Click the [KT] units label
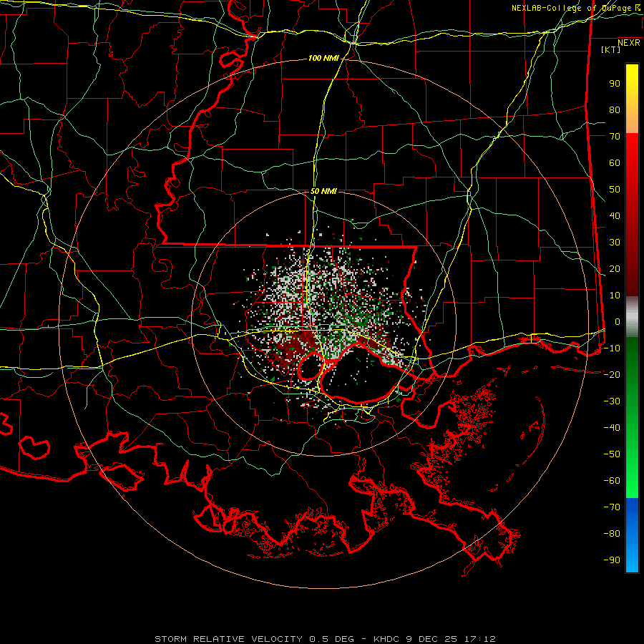Viewport: 644px width, 644px height. click(610, 49)
